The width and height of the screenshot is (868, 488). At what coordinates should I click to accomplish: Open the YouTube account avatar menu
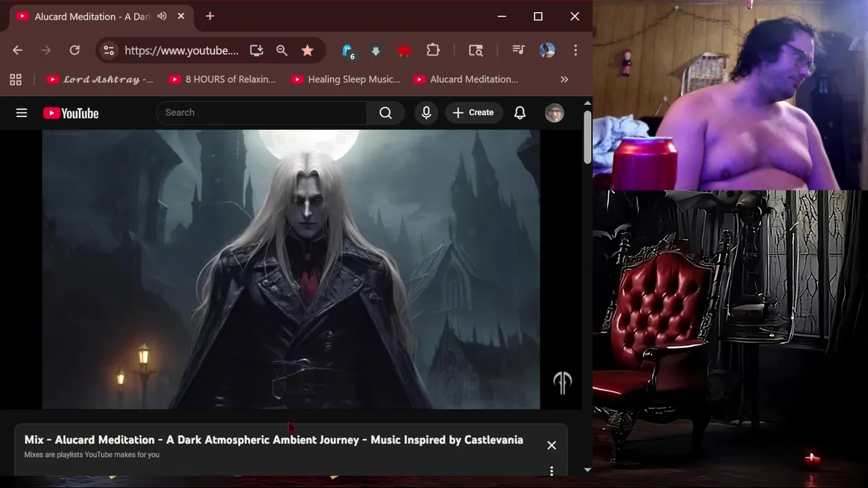click(x=555, y=113)
